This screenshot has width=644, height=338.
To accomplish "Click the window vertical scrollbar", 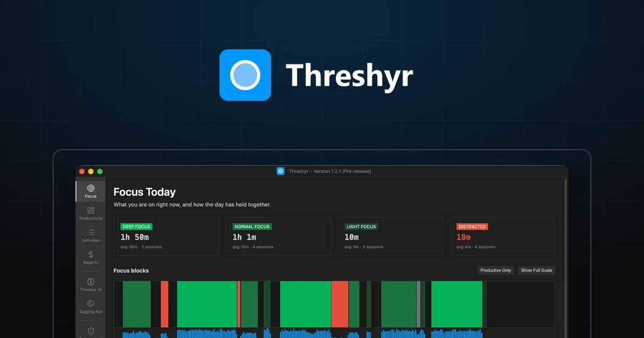I will point(566,258).
